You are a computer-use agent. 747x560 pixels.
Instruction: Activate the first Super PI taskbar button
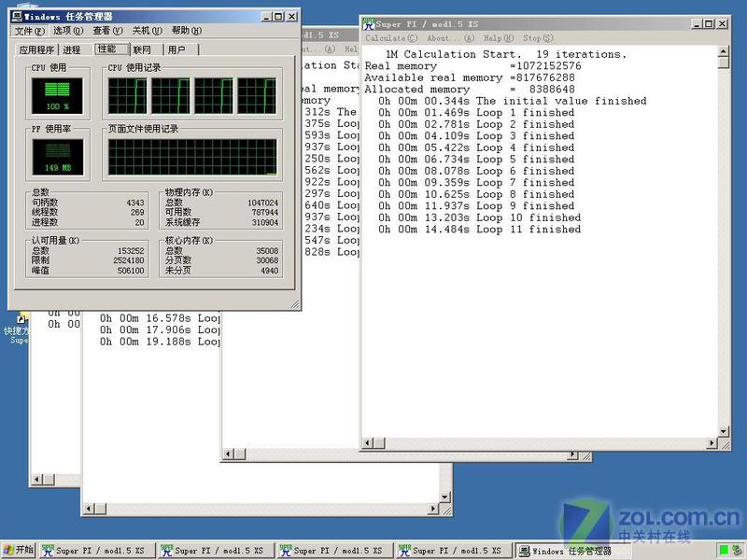97,551
